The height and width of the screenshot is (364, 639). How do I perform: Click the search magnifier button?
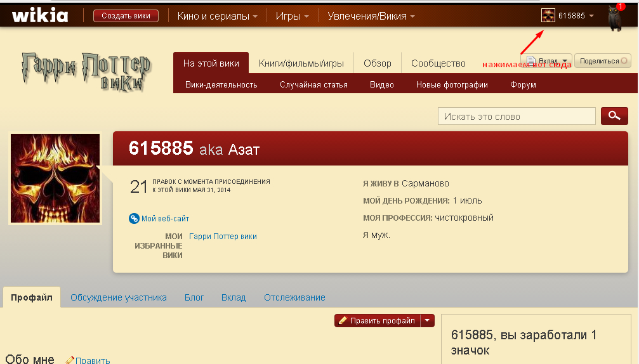[614, 116]
